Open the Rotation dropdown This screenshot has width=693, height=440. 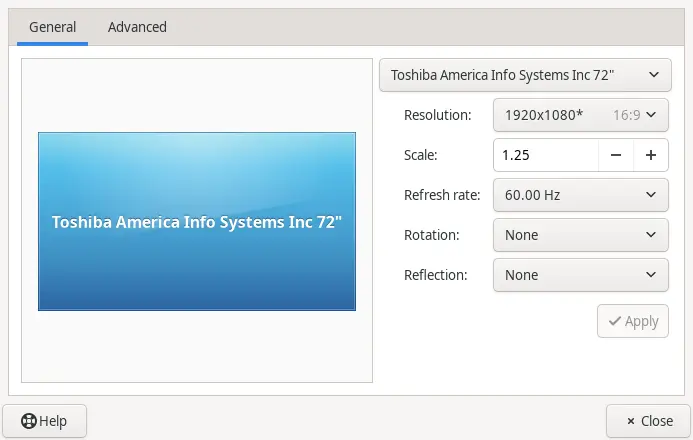click(580, 235)
